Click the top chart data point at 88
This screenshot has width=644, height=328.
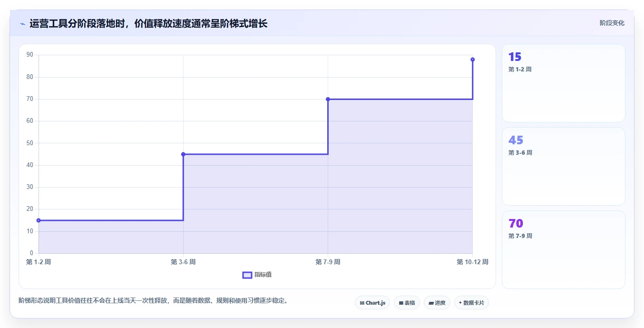472,60
